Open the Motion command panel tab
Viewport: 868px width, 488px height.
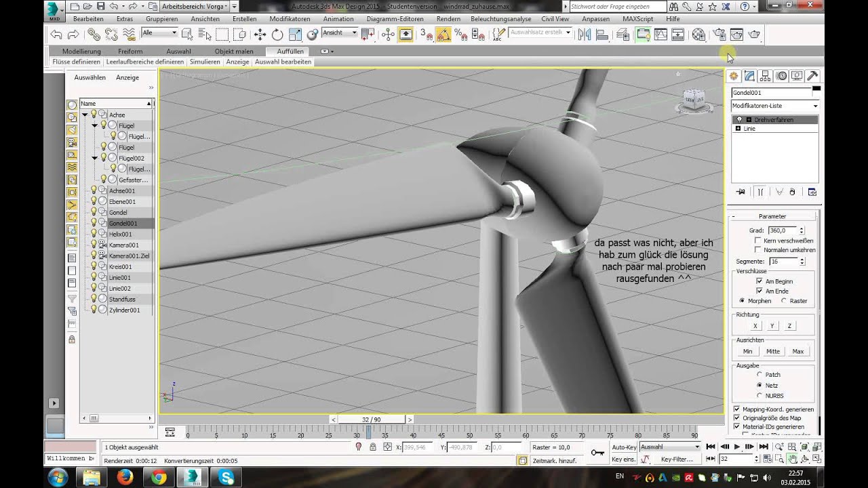pyautogui.click(x=781, y=76)
